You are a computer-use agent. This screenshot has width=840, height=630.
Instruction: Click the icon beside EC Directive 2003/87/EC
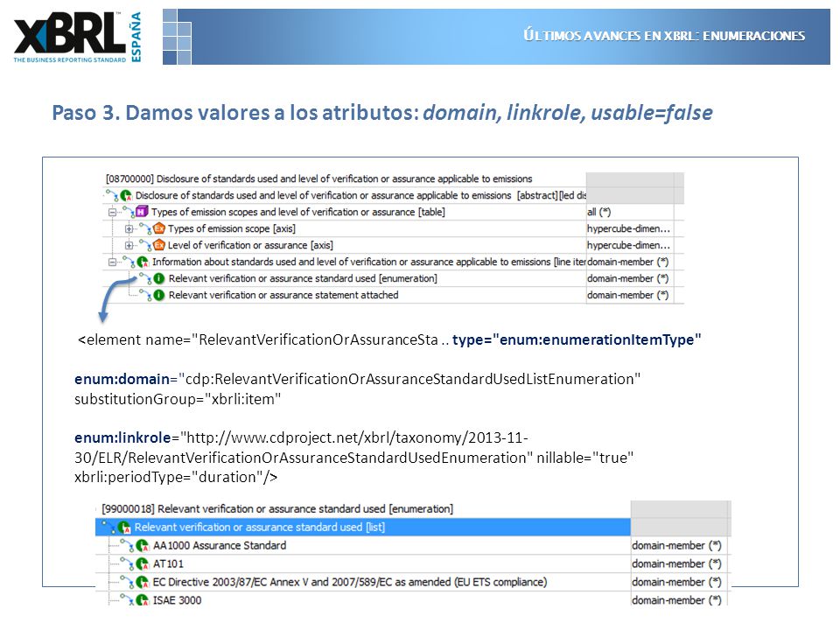(142, 582)
